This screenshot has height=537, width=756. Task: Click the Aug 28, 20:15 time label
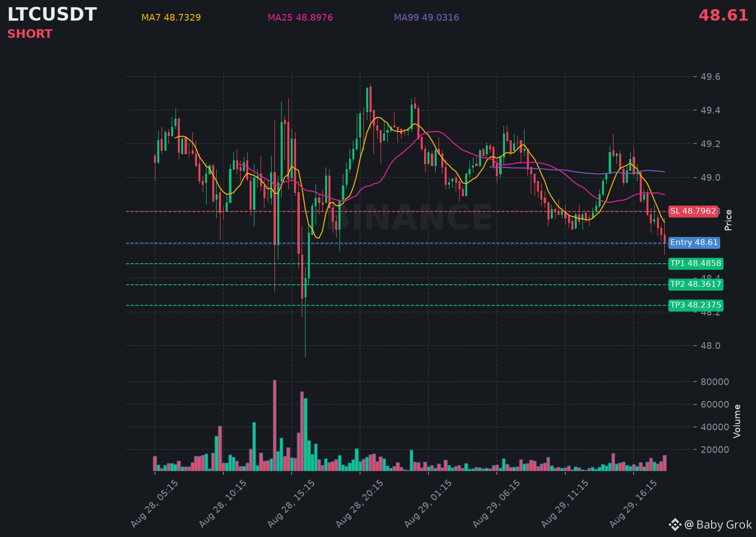[x=360, y=503]
